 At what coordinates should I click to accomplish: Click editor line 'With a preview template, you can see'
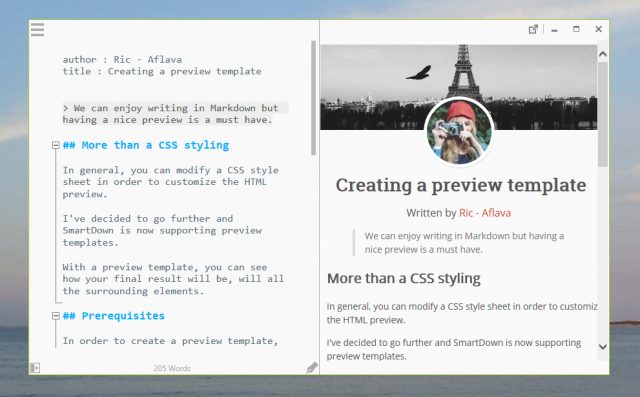point(165,267)
